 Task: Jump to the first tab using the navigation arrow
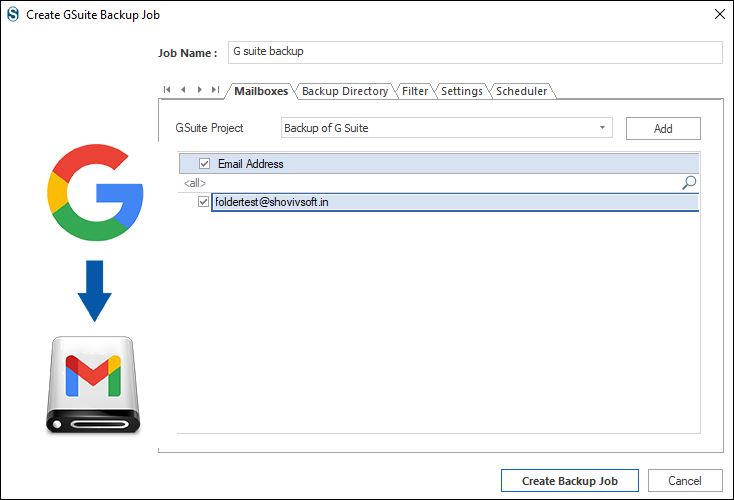167,89
